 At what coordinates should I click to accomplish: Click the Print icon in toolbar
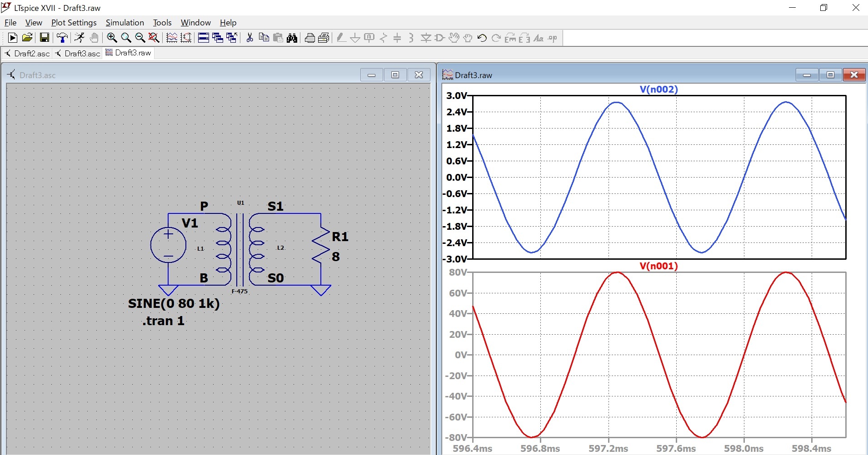(310, 38)
